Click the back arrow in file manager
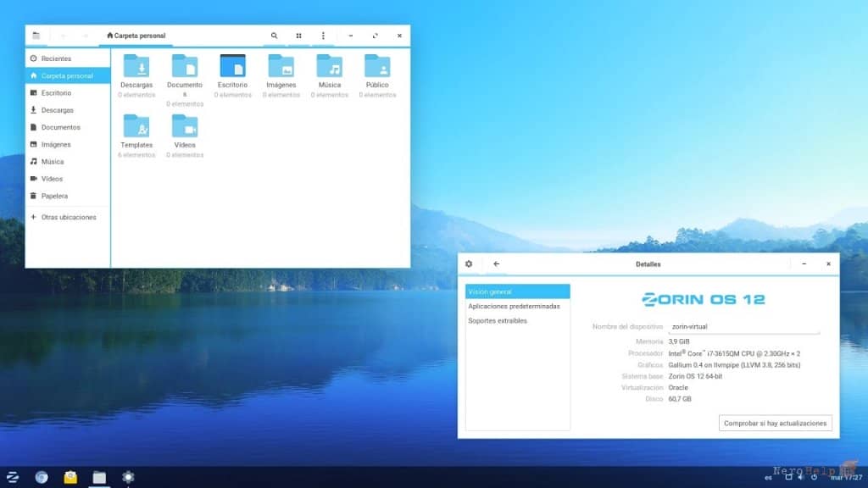 pyautogui.click(x=63, y=36)
